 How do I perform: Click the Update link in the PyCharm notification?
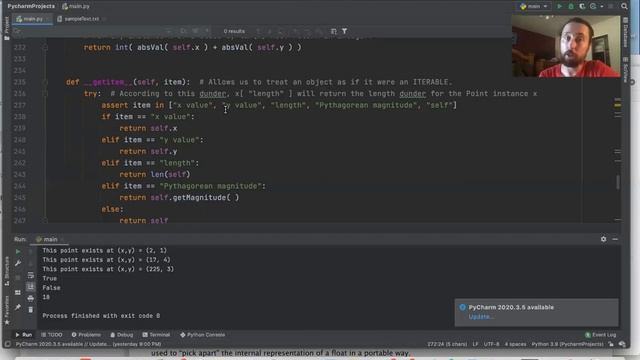[x=481, y=317]
